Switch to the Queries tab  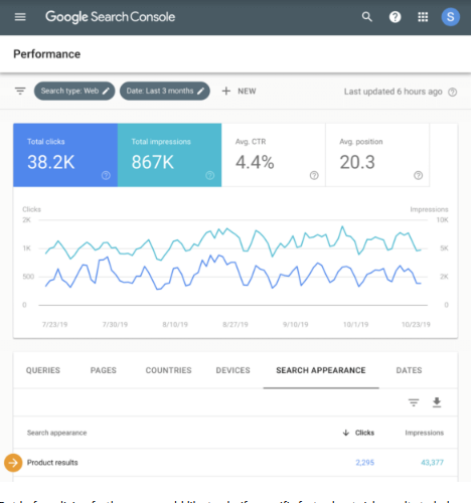coord(43,370)
